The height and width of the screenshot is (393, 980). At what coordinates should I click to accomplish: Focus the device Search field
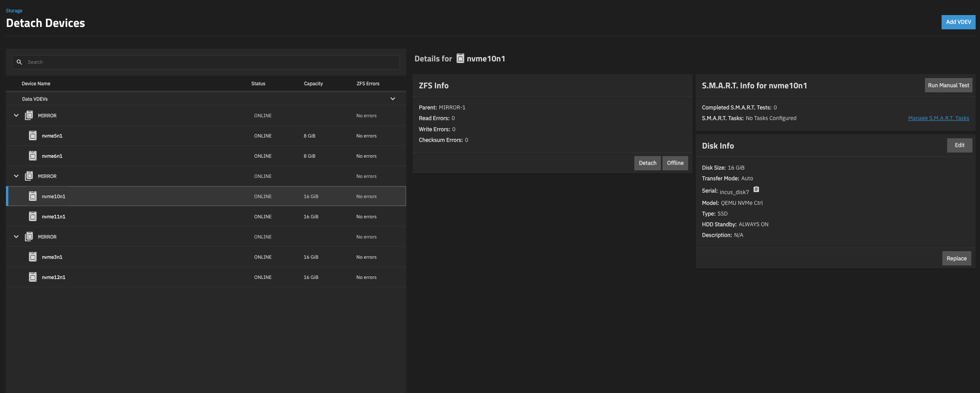pos(206,62)
